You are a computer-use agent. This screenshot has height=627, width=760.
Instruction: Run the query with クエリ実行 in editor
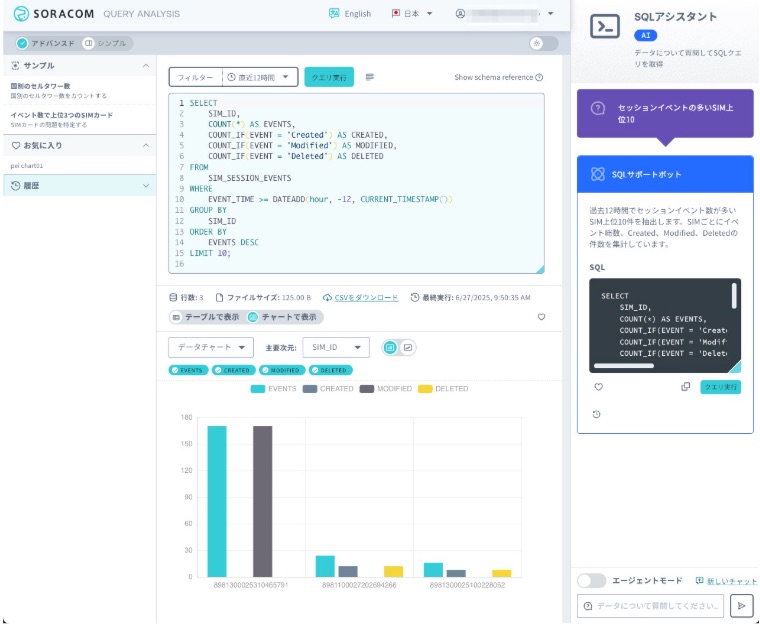click(x=329, y=77)
